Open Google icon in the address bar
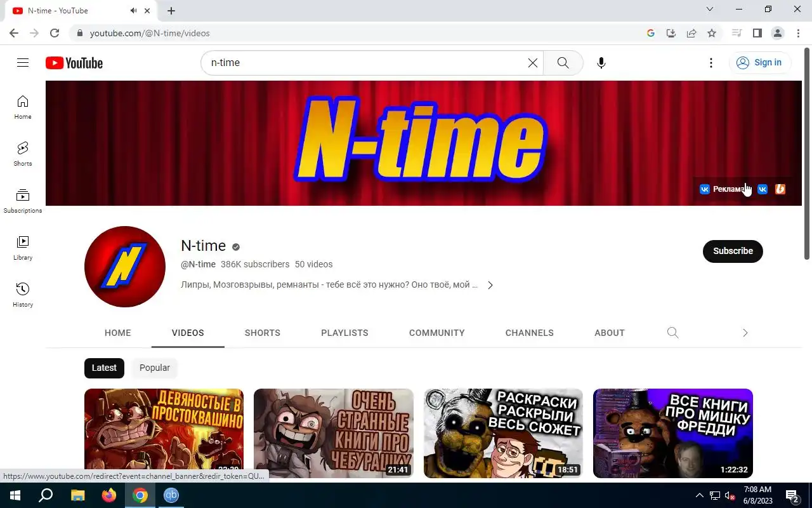 coord(651,33)
